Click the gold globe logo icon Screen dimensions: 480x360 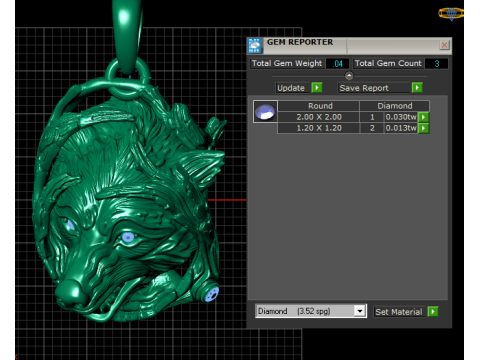click(451, 14)
